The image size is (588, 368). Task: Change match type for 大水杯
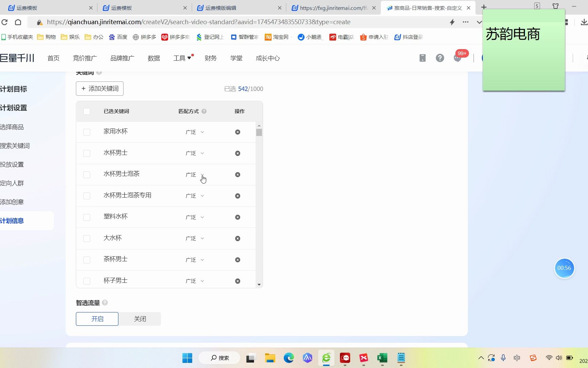coord(195,239)
